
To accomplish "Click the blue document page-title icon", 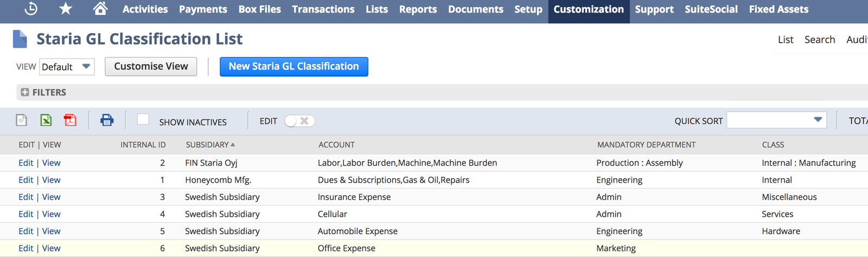I will coord(20,39).
